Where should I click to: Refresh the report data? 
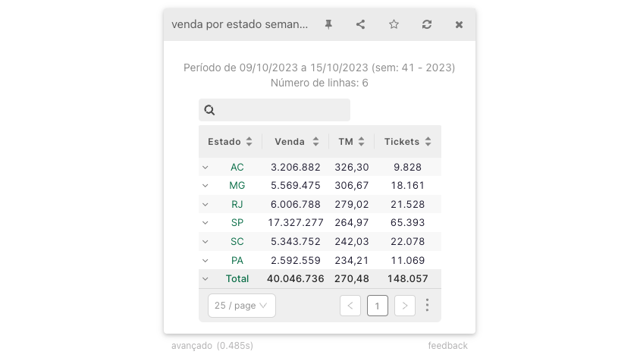427,24
